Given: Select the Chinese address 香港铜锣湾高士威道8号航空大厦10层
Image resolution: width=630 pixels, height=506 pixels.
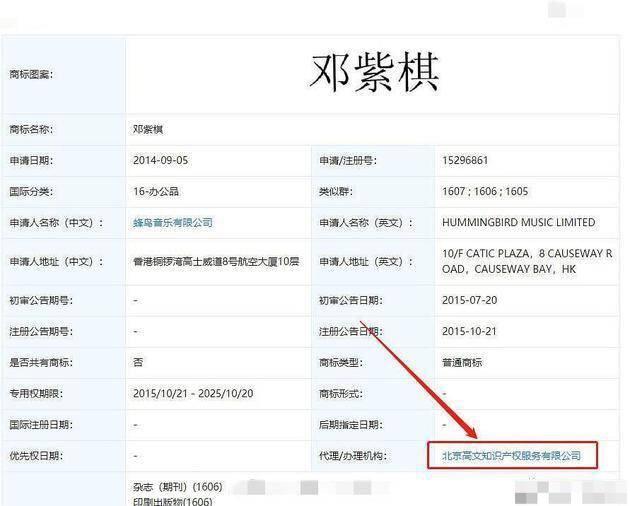Looking at the screenshot, I should click(216, 262).
